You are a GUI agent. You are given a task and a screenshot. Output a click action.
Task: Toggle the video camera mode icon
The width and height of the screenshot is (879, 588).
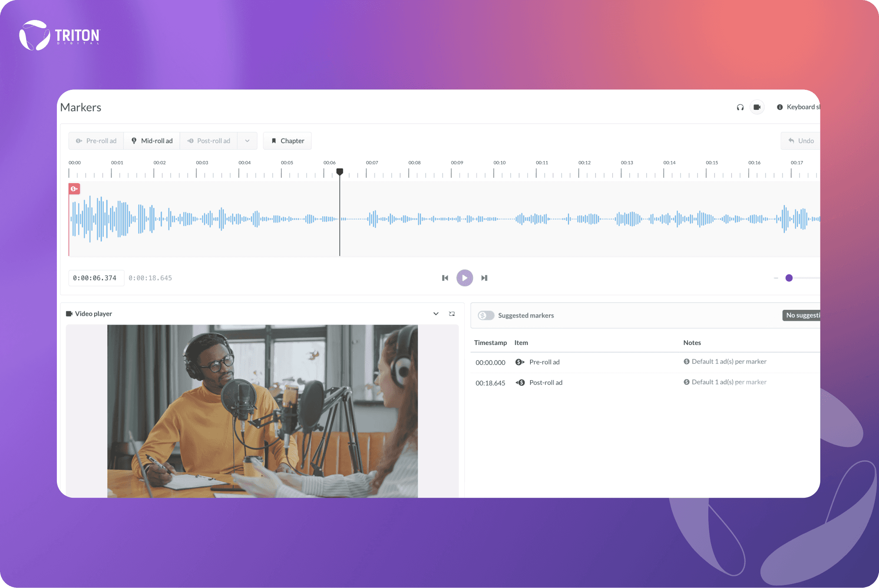tap(757, 107)
